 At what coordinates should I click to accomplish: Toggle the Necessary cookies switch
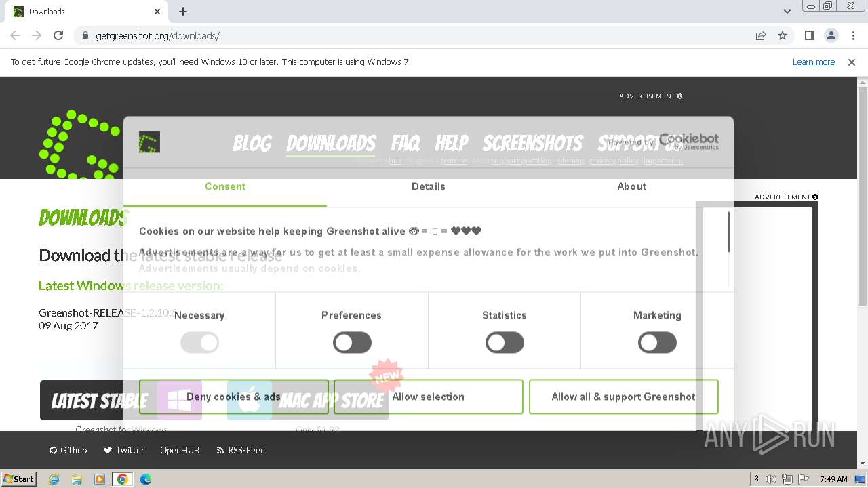199,343
